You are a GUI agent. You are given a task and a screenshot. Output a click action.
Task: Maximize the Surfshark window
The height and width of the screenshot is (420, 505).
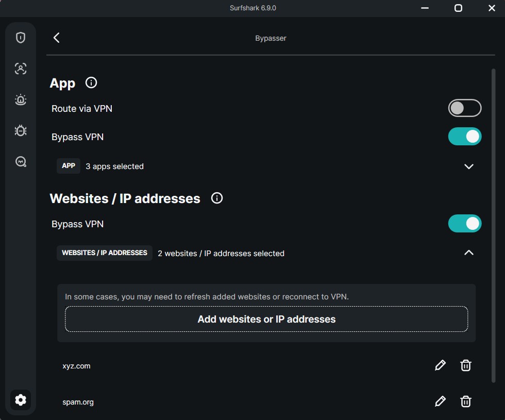tap(458, 8)
